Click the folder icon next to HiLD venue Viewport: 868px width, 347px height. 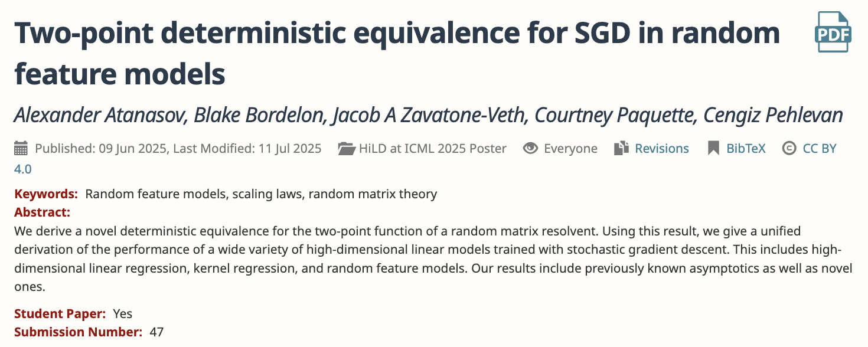346,148
